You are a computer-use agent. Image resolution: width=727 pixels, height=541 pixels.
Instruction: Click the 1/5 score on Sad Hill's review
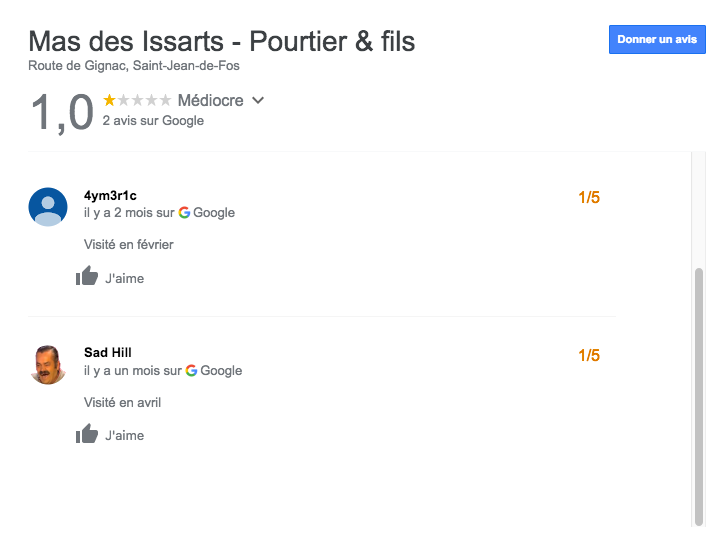[x=589, y=356]
